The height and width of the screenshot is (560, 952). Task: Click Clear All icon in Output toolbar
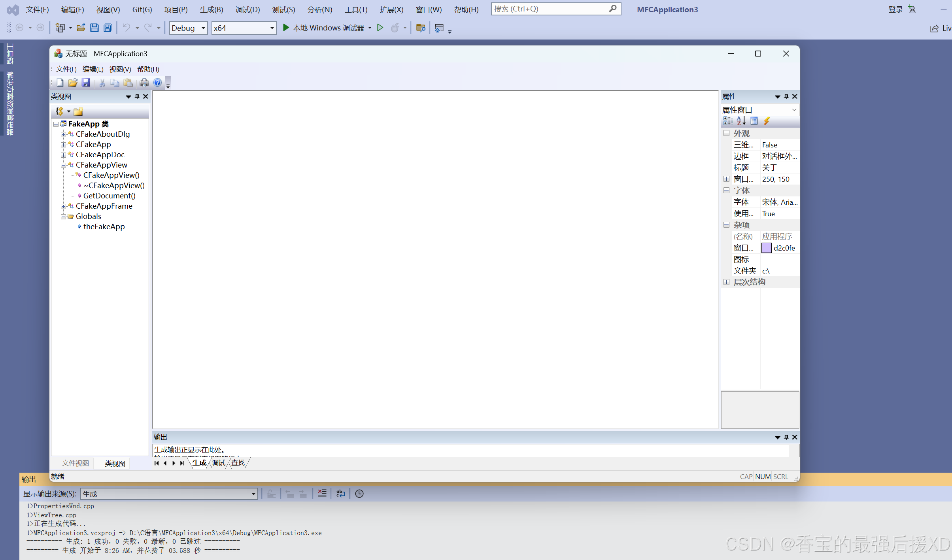tap(322, 494)
